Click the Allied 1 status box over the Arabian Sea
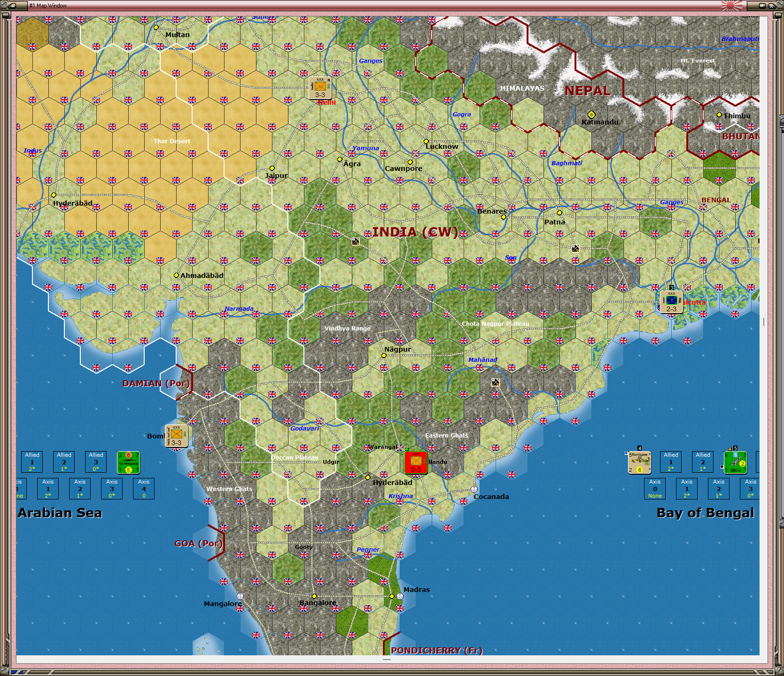The height and width of the screenshot is (676, 784). coord(31,461)
